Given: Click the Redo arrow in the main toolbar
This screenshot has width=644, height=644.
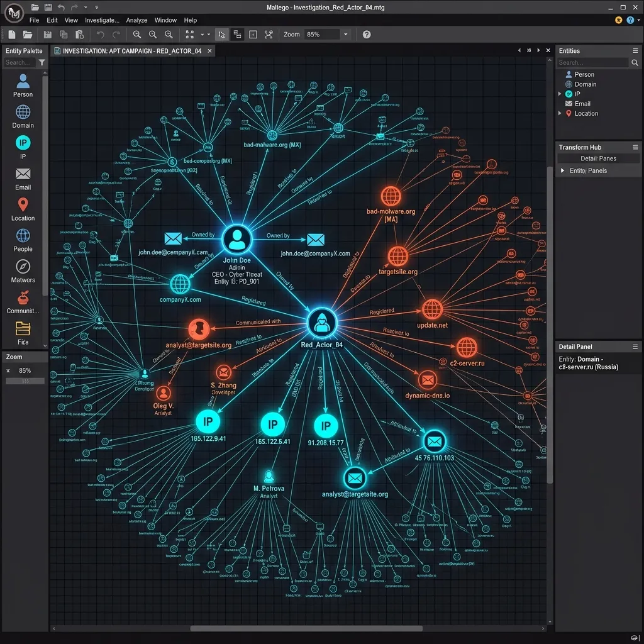Looking at the screenshot, I should click(116, 35).
